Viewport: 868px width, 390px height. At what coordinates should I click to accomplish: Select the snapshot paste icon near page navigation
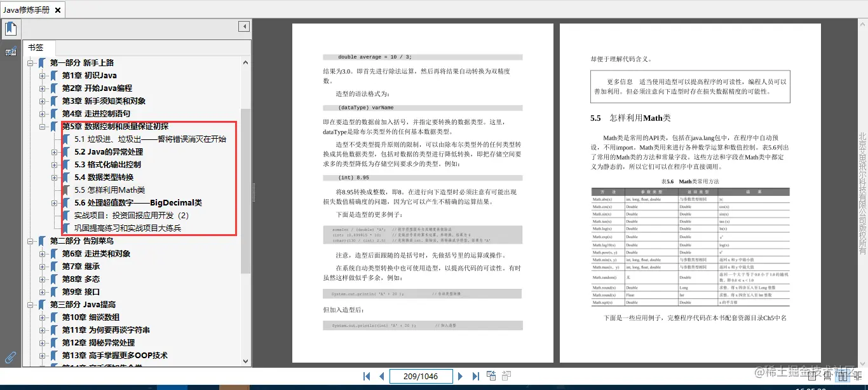[491, 375]
